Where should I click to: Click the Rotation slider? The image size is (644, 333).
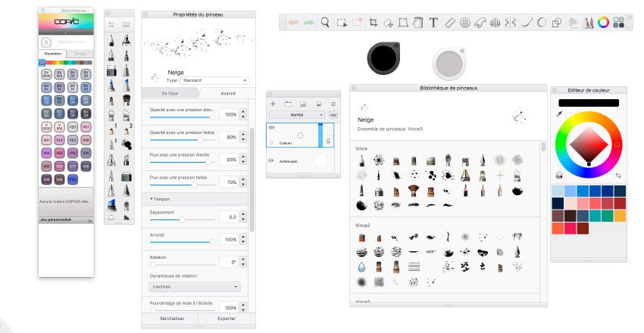(x=183, y=265)
